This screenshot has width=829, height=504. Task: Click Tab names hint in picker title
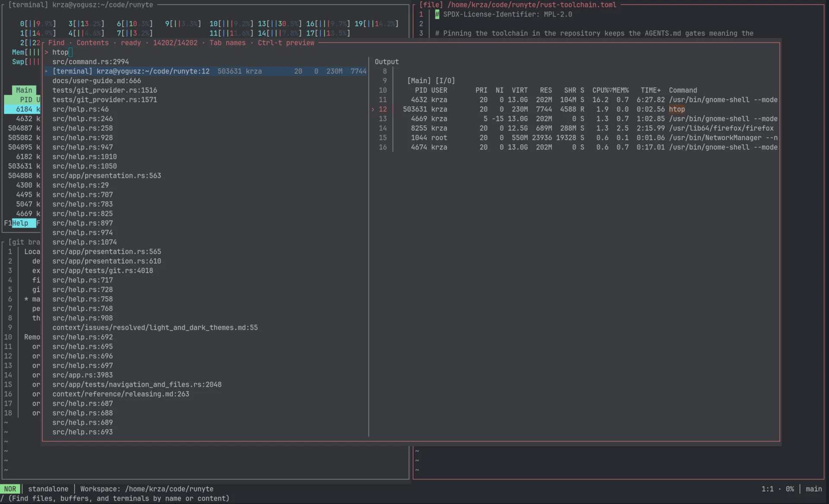click(x=228, y=43)
